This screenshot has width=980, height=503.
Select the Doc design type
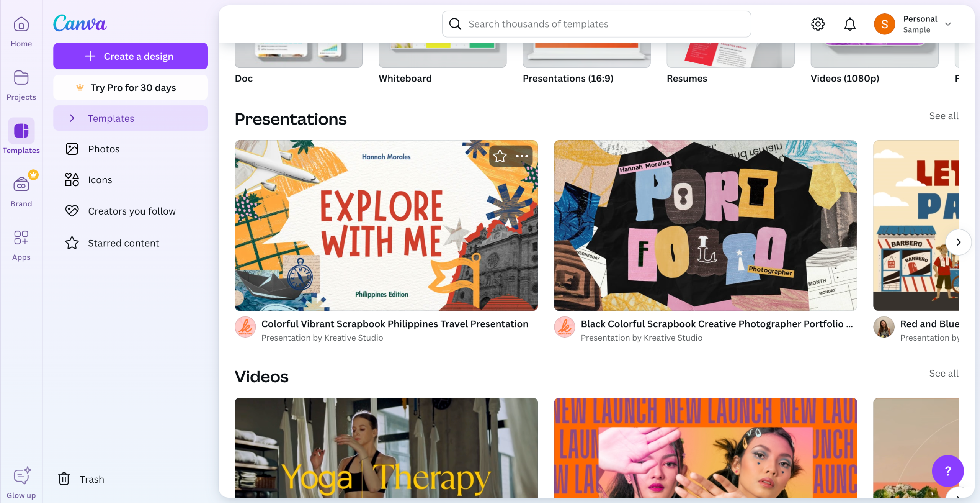click(x=299, y=63)
